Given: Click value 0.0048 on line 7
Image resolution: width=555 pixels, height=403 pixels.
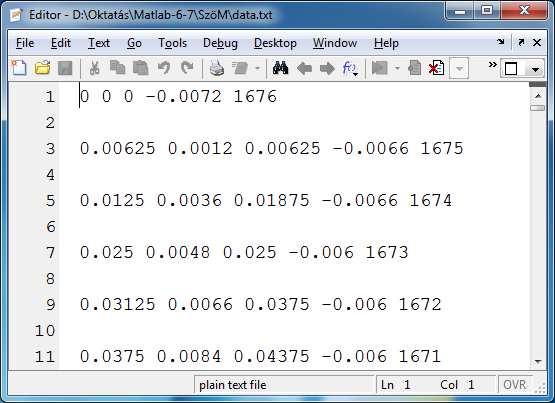Looking at the screenshot, I should click(178, 252).
